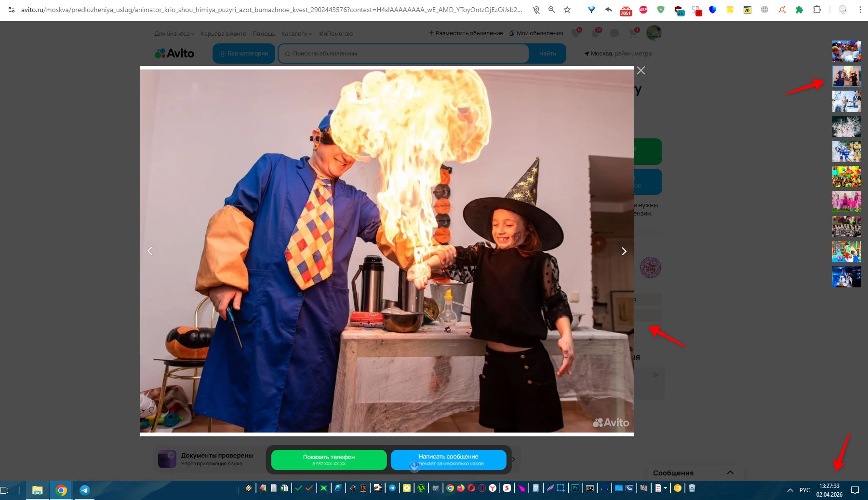Open the Excel file shortcut on the taskbar

(x=284, y=488)
